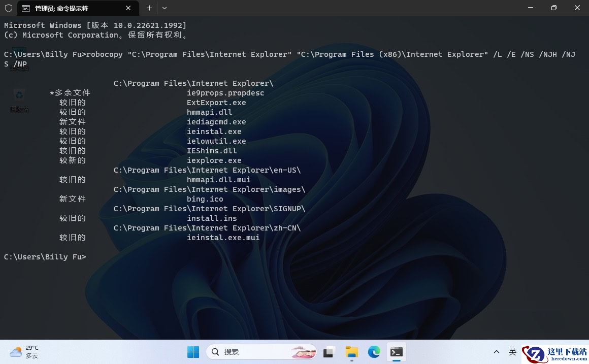
Task: Click the ielowutil.exe entry
Action: (216, 141)
